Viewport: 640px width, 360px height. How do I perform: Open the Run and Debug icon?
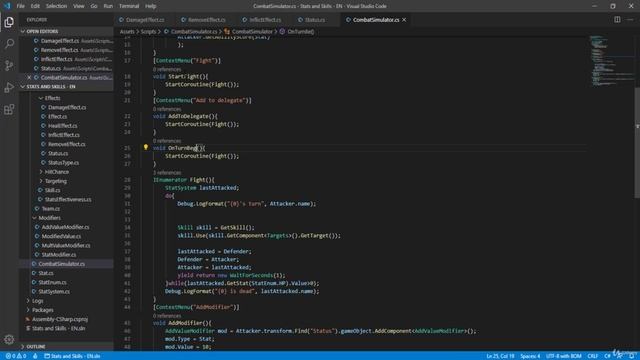click(x=9, y=87)
